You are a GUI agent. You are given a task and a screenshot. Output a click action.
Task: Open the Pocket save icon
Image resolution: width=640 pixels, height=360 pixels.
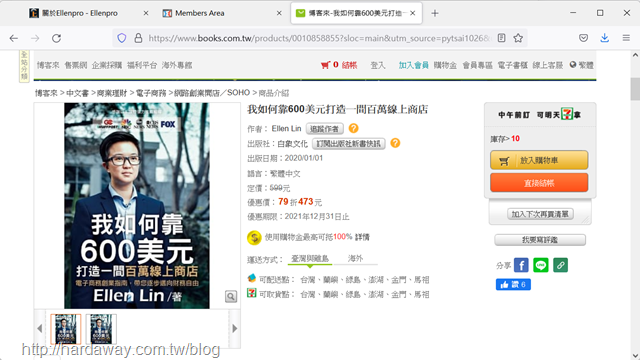[584, 38]
